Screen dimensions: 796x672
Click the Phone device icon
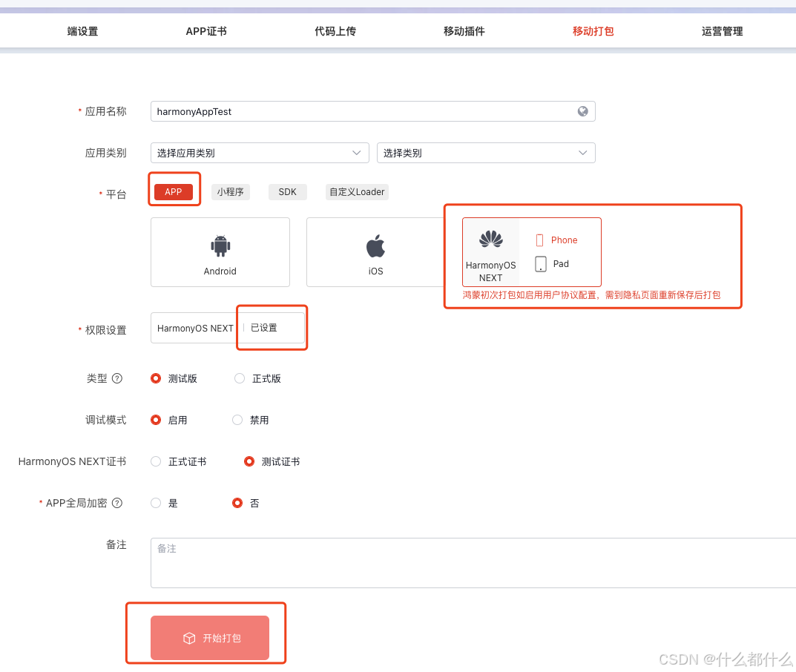tap(539, 240)
